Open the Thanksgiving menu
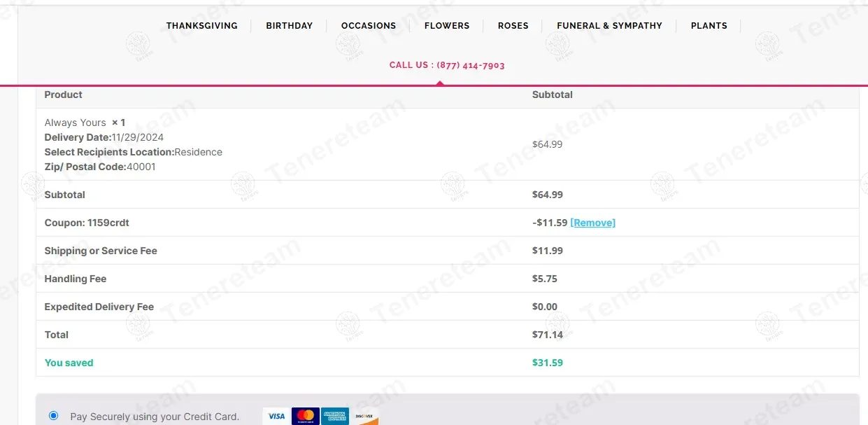The width and height of the screenshot is (868, 425). point(201,26)
